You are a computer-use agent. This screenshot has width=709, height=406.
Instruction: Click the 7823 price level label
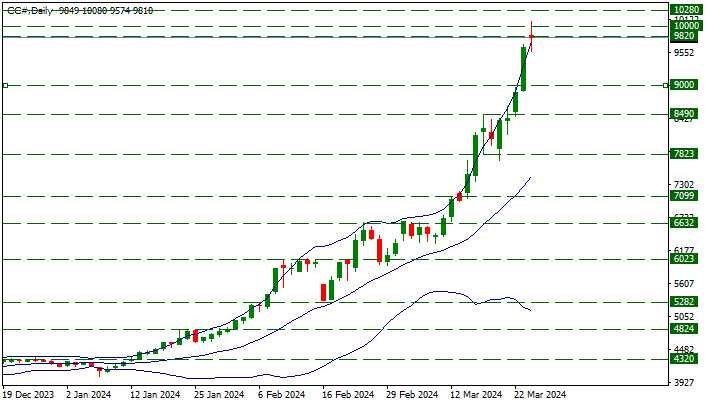(683, 154)
